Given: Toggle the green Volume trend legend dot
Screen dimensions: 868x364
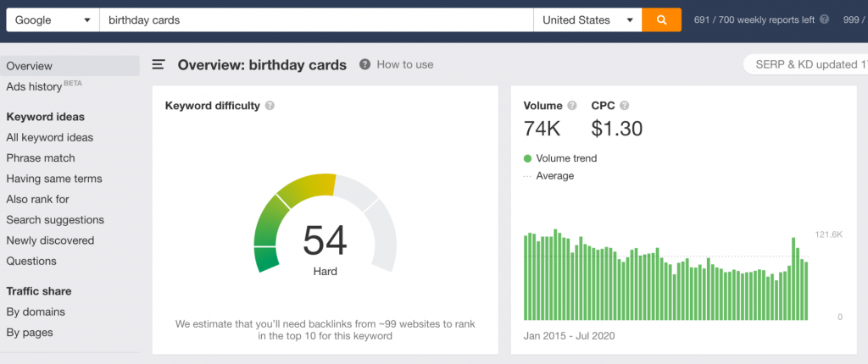Looking at the screenshot, I should (527, 159).
